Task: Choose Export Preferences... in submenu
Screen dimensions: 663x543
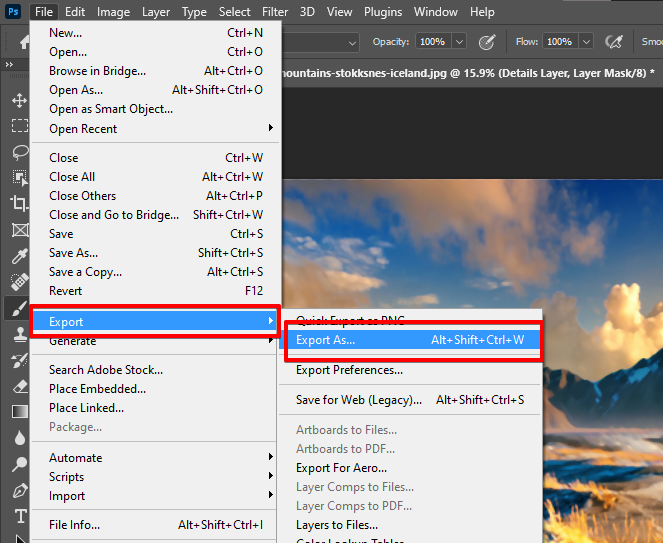Action: [410, 370]
